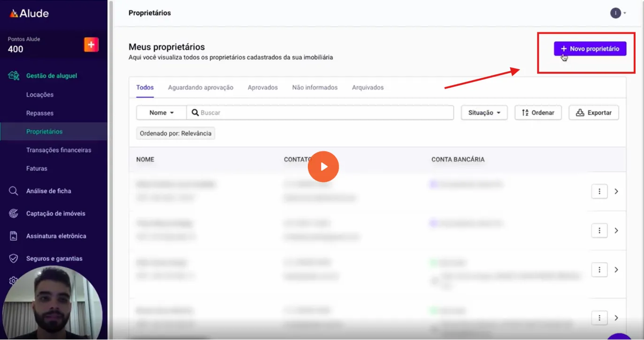This screenshot has height=340, width=644.
Task: Open Gestão de aluguel in the sidebar
Action: click(x=52, y=76)
